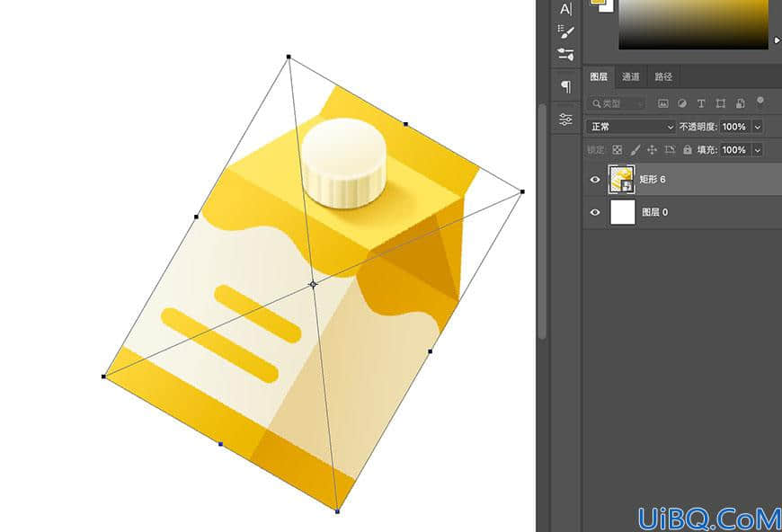Open the Brush Settings panel icon
The width and height of the screenshot is (782, 532).
click(565, 31)
